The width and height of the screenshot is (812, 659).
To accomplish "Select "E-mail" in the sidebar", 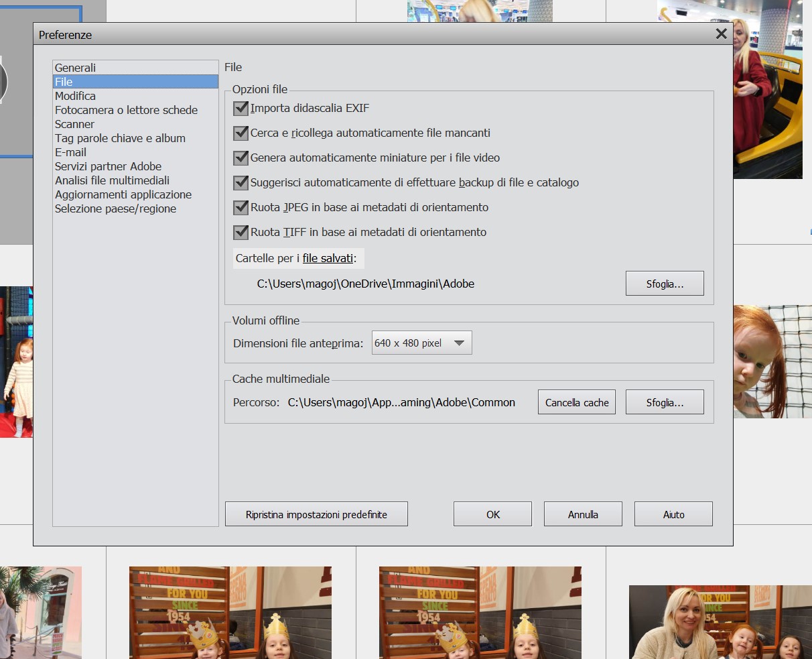I will pos(70,152).
